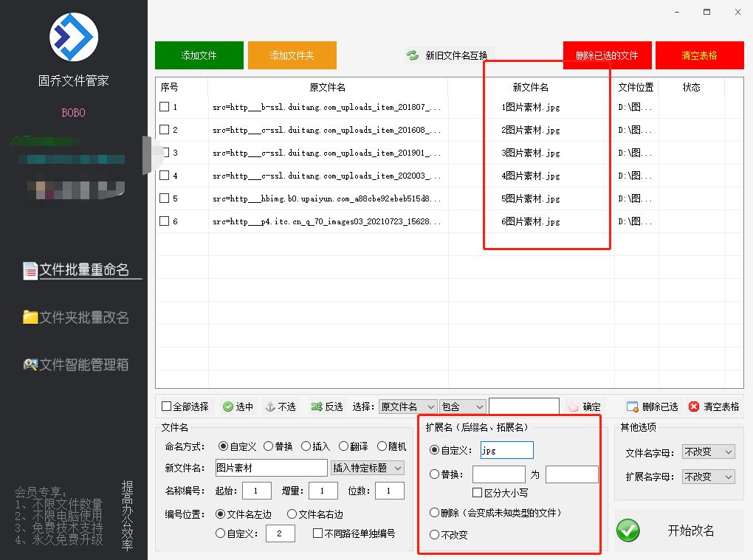Screen dimensions: 753x560
Task: Click the red X icon beside 清空表格
Action: pyautogui.click(x=694, y=407)
